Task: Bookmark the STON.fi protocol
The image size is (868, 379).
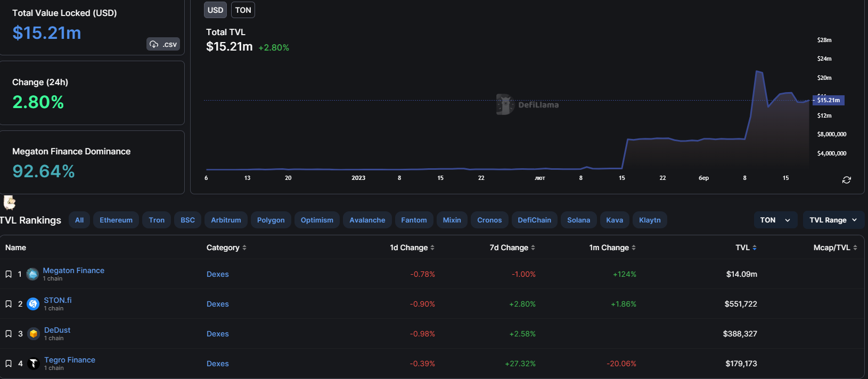Action: coord(9,304)
